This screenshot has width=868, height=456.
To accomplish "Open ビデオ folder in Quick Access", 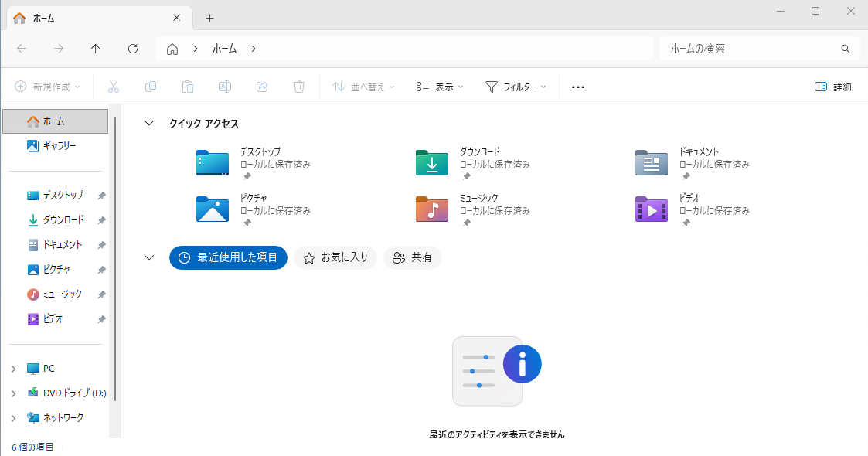I will pyautogui.click(x=693, y=209).
